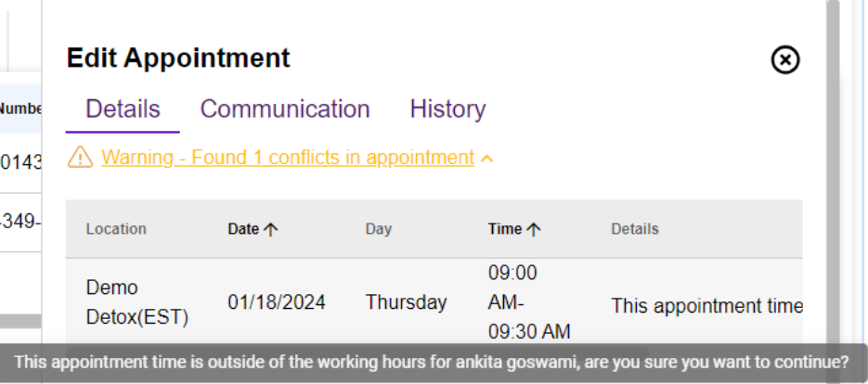Close the Edit Appointment dialog
The height and width of the screenshot is (384, 868).
pos(785,60)
